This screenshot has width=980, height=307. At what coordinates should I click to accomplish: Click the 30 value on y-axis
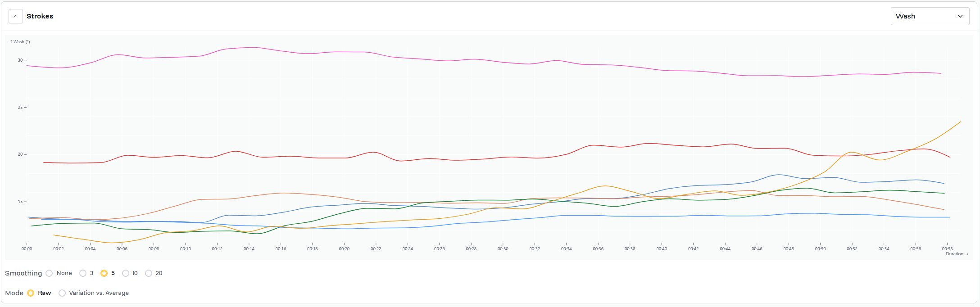[x=20, y=60]
